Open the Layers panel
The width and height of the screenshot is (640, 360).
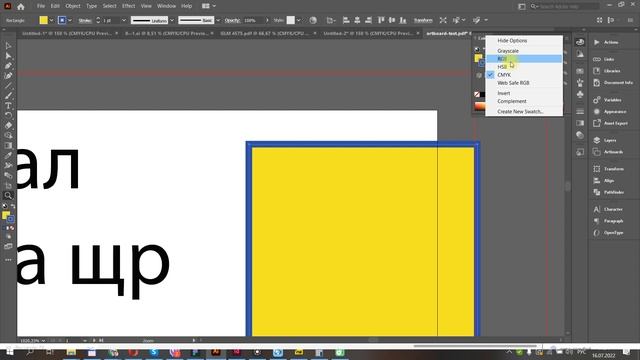point(605,140)
